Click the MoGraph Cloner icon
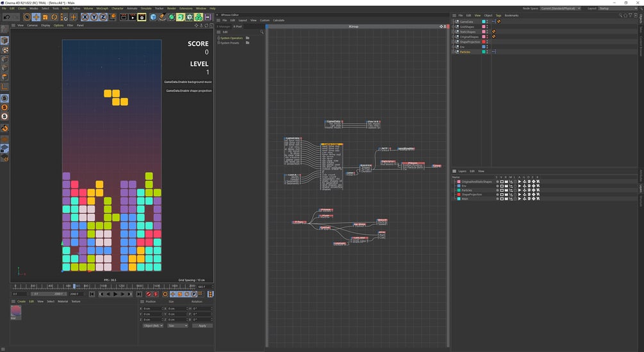 click(x=199, y=17)
